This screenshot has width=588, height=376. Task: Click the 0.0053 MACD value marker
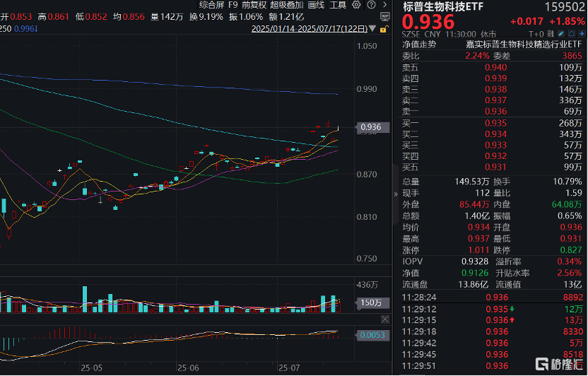[x=372, y=335]
